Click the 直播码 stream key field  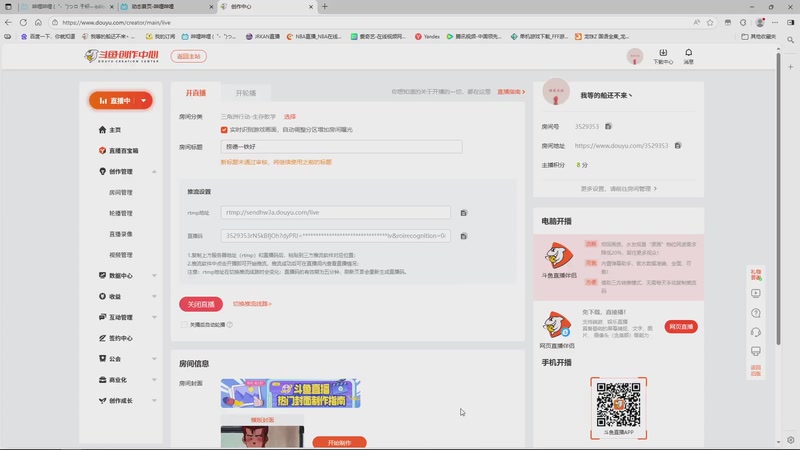(336, 236)
